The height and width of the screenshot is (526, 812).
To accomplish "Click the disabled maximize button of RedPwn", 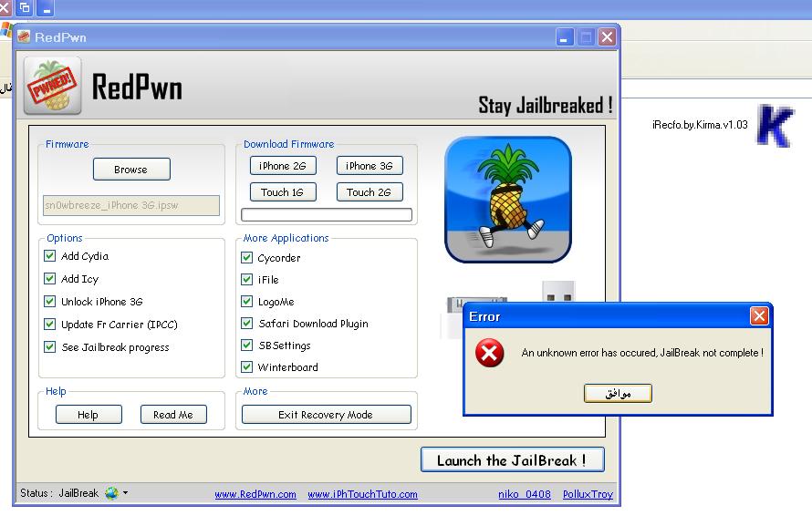I will tap(586, 37).
